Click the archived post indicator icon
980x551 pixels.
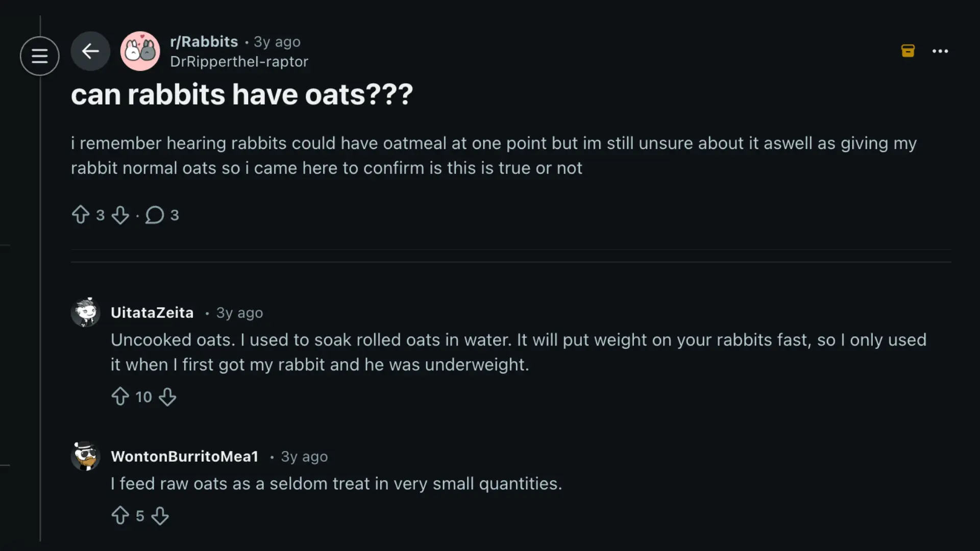point(908,51)
